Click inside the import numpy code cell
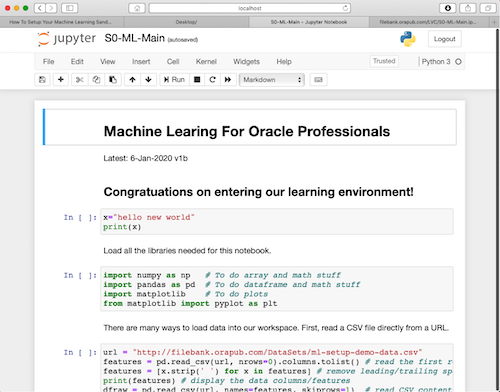This screenshot has height=392, width=500. (x=277, y=289)
